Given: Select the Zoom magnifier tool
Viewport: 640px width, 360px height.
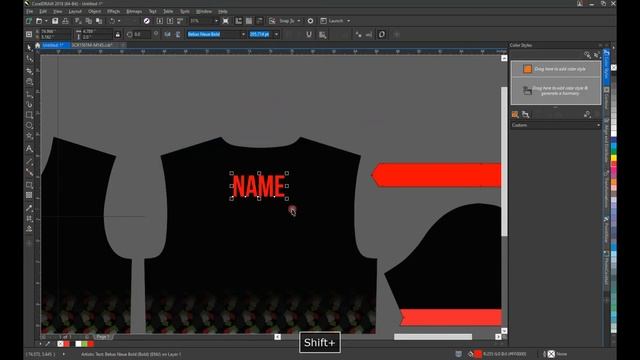Looking at the screenshot, I should pyautogui.click(x=29, y=82).
